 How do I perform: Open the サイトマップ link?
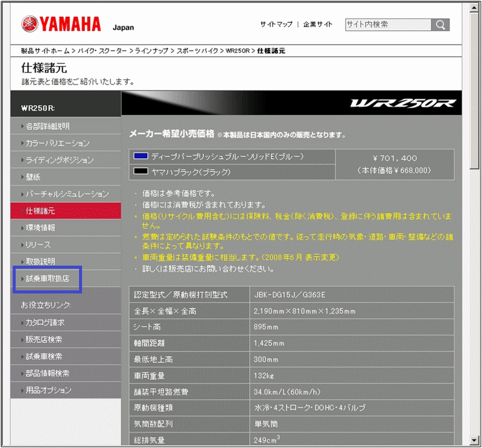coord(276,24)
